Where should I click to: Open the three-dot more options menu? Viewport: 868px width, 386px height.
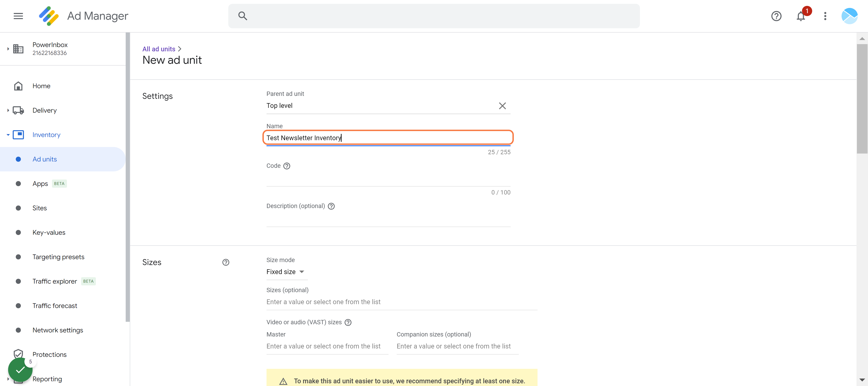coord(825,16)
